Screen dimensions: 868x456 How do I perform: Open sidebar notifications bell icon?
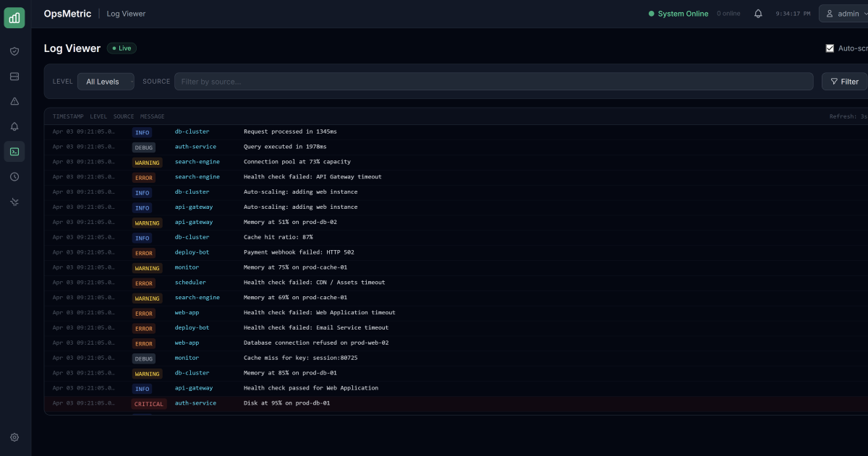(14, 126)
